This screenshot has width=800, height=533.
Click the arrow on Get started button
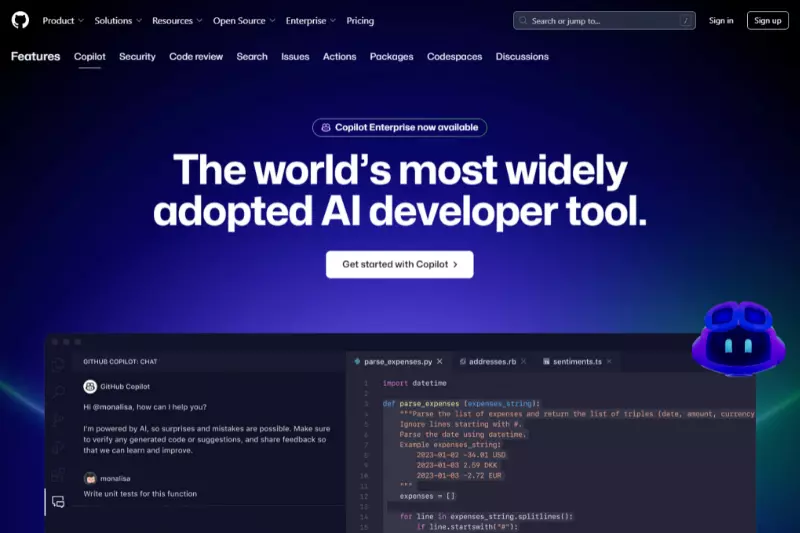(456, 265)
